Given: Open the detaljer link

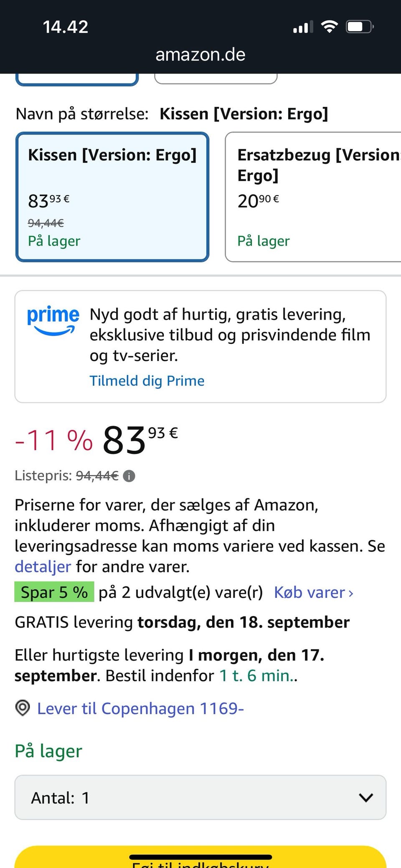Looking at the screenshot, I should 43,567.
